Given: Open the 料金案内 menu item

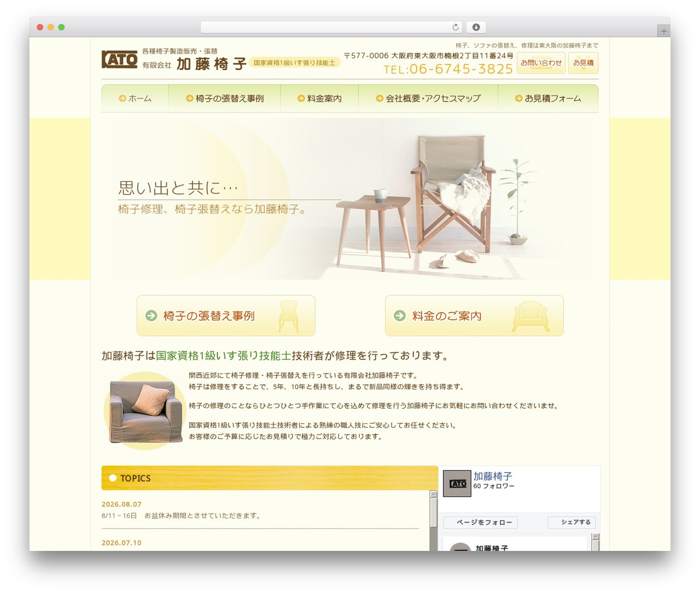Looking at the screenshot, I should [x=319, y=98].
